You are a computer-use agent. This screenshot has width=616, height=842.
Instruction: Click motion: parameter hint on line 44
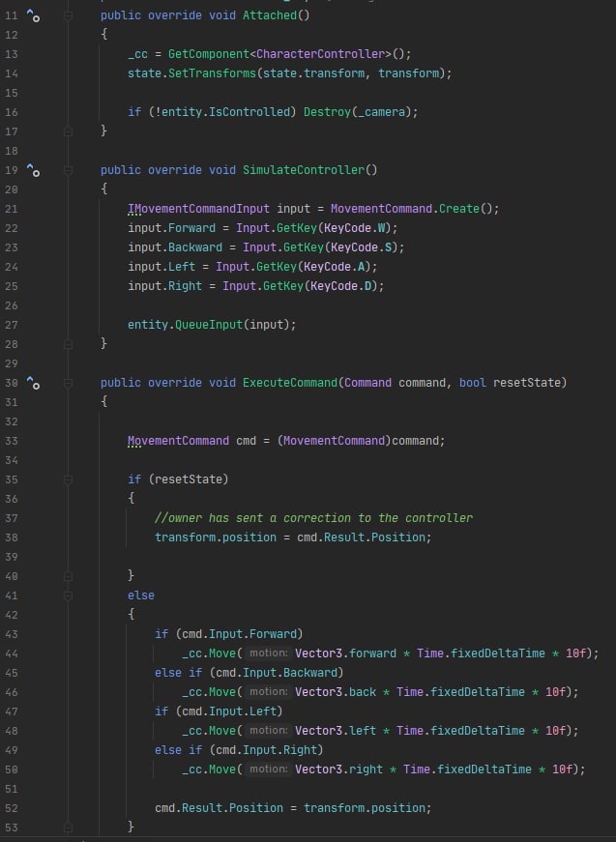tap(269, 653)
